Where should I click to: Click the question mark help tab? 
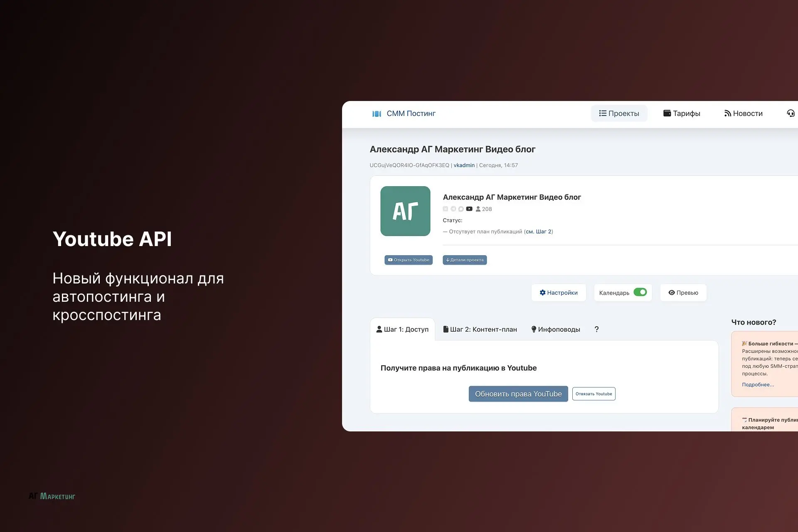pyautogui.click(x=596, y=329)
